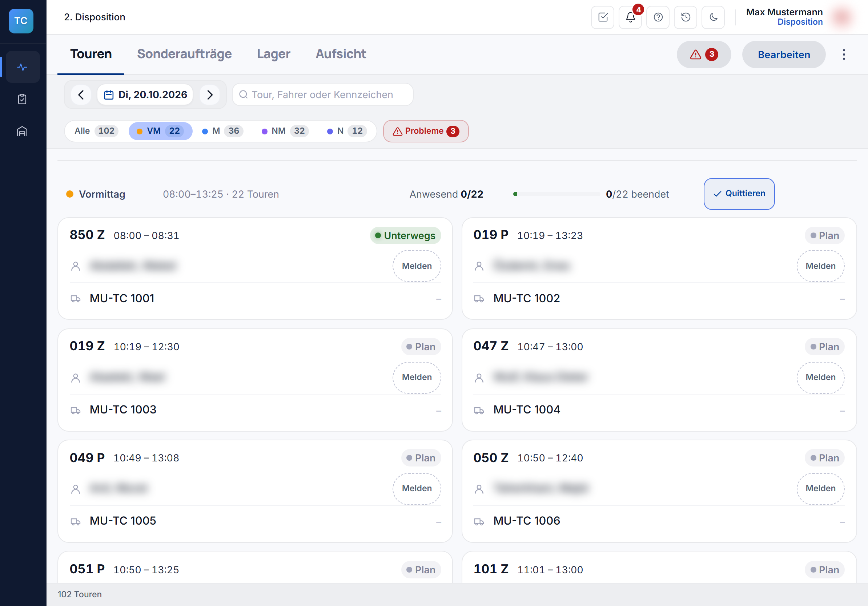Switch to the Lager tab
Screen dimensions: 868x606
[x=274, y=54]
